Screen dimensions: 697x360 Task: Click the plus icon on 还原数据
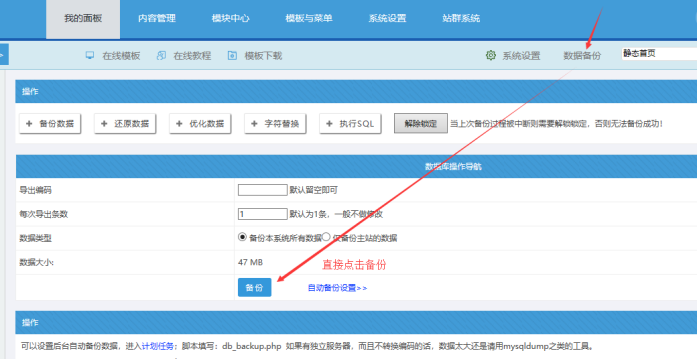click(x=104, y=124)
